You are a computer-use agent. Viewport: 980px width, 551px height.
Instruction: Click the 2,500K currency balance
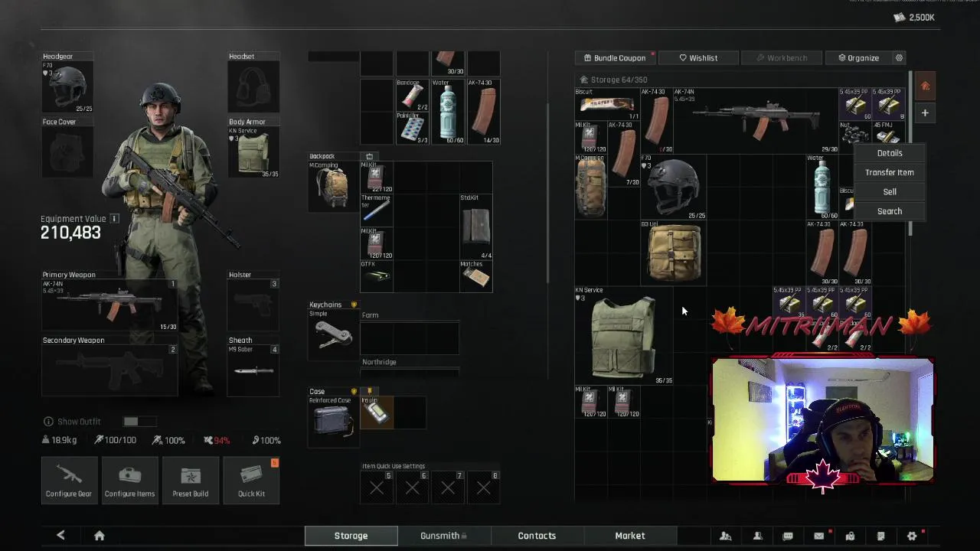click(x=914, y=18)
